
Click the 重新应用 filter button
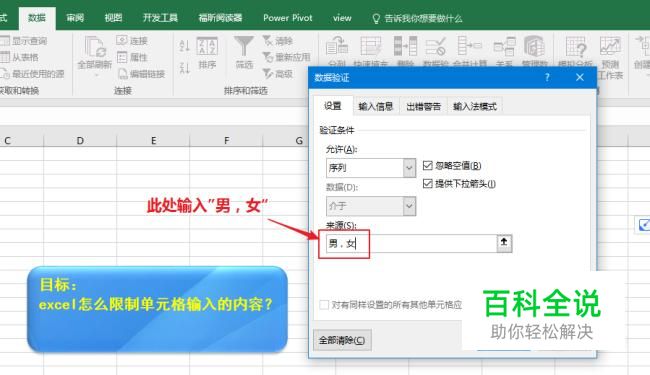pos(286,57)
